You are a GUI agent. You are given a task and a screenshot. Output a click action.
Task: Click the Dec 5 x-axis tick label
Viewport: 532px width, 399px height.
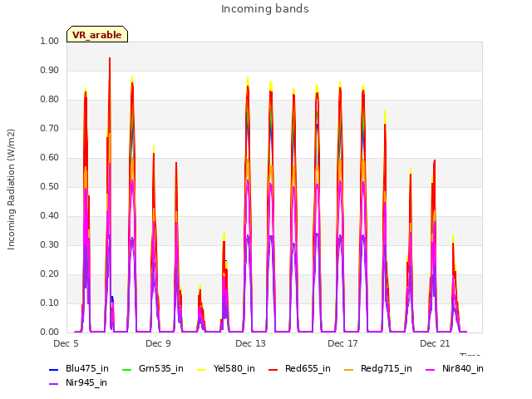tap(66, 343)
